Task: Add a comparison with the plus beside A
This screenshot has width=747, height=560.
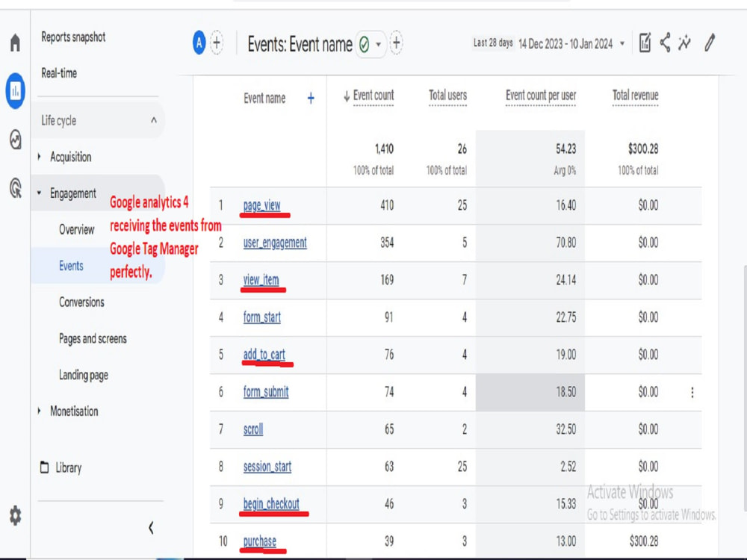Action: pyautogui.click(x=217, y=43)
